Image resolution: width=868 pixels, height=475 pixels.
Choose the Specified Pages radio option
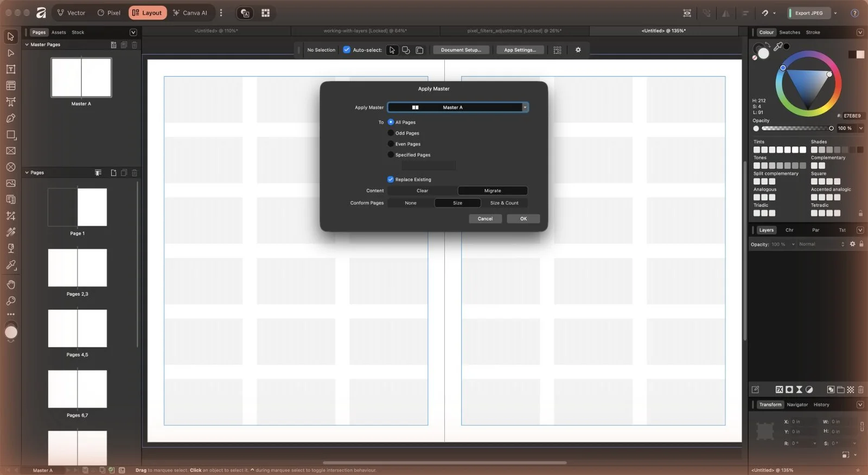pos(391,155)
